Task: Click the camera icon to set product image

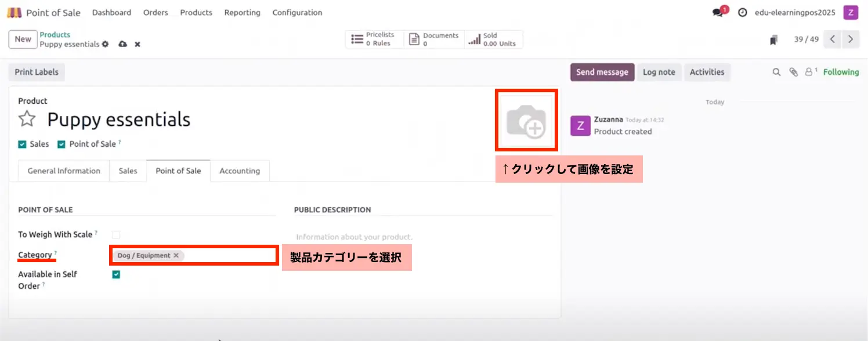Action: 526,120
